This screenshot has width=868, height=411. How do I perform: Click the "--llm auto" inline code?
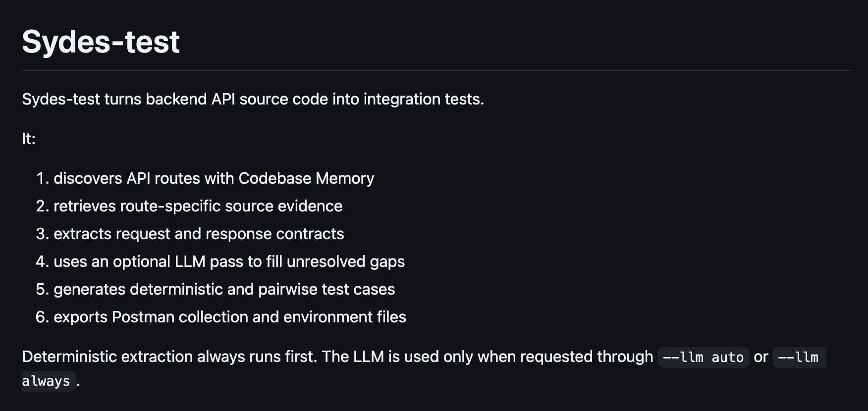point(703,357)
